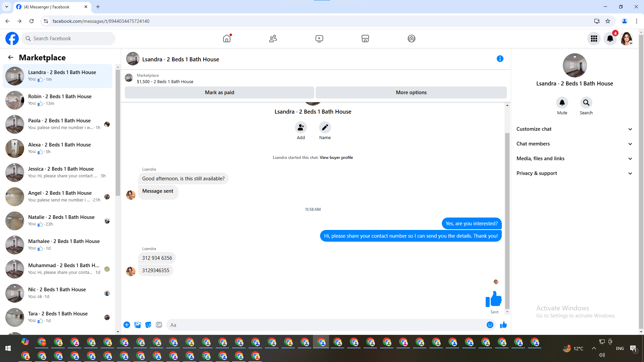Viewport: 644px width, 362px height.
Task: Attach a file with the photo icon
Action: (138, 325)
